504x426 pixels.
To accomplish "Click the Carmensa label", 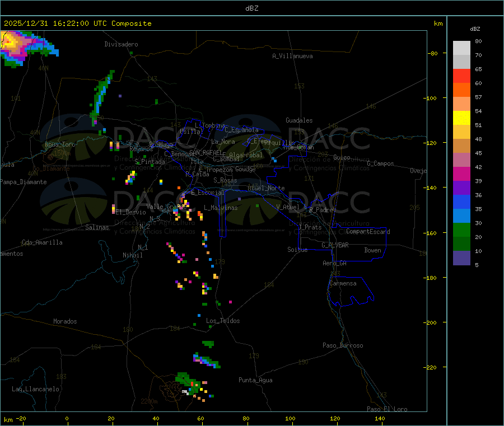I will coord(343,283).
